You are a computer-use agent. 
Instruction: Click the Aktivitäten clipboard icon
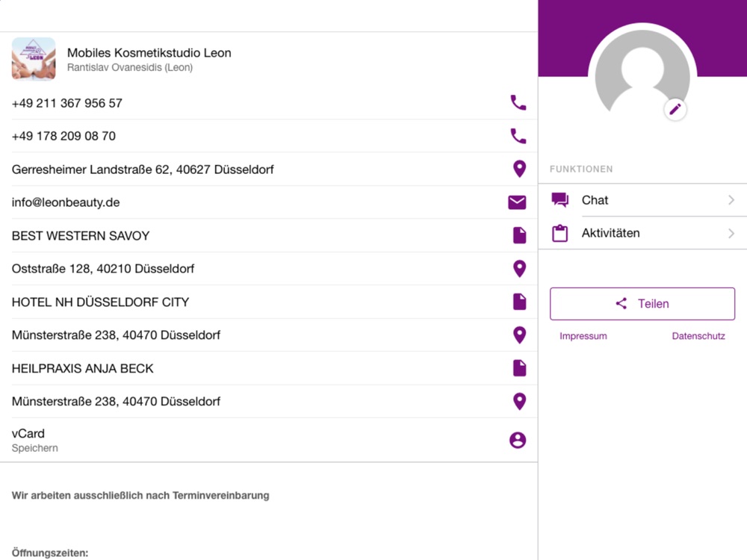coord(560,233)
